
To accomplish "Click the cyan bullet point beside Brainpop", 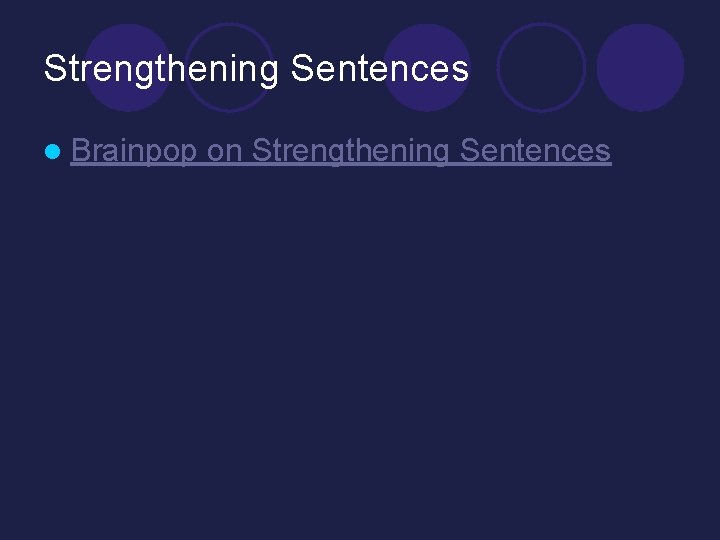I will (x=53, y=152).
